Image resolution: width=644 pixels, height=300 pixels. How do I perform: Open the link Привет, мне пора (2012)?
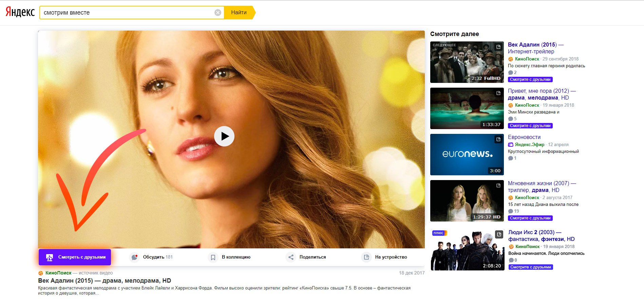point(542,94)
